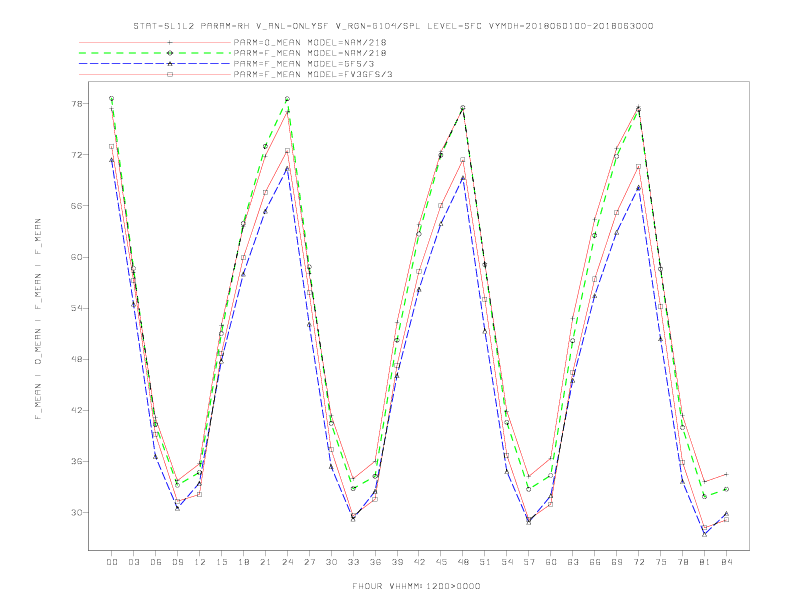Image resolution: width=792 pixels, height=612 pixels.
Task: Click x-axis forecast hour label 30
Action: pos(331,562)
